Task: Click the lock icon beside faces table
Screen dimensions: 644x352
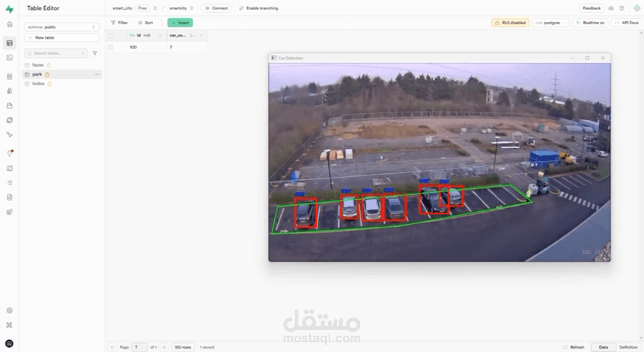Action: (49, 65)
